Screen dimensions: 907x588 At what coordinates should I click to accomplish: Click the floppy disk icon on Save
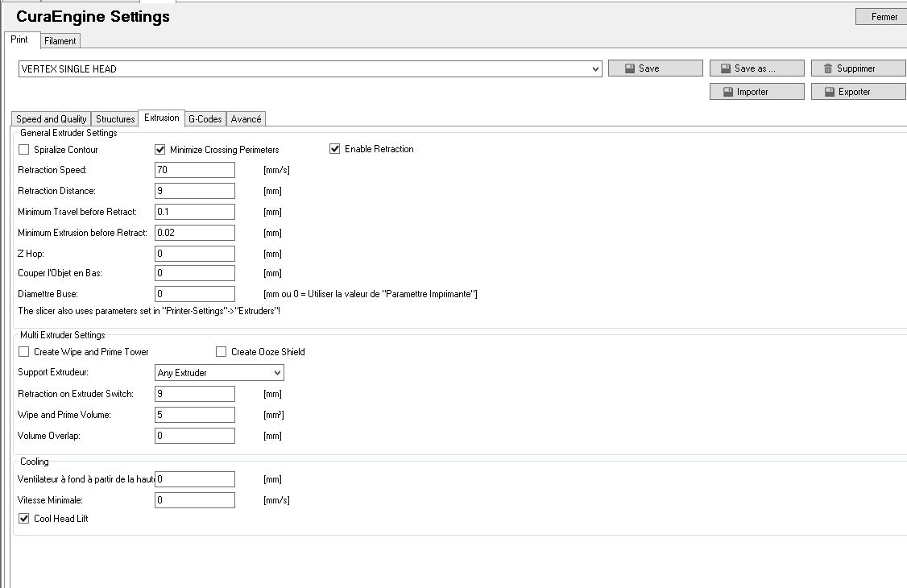pos(630,69)
